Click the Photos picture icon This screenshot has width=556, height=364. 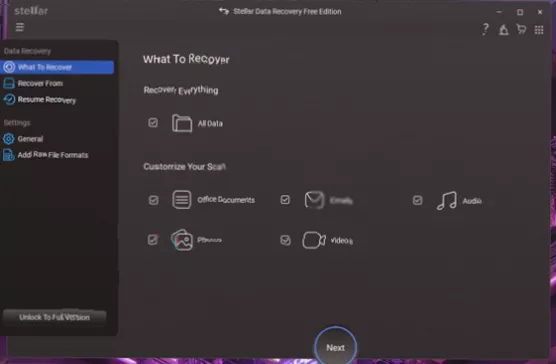tap(182, 240)
